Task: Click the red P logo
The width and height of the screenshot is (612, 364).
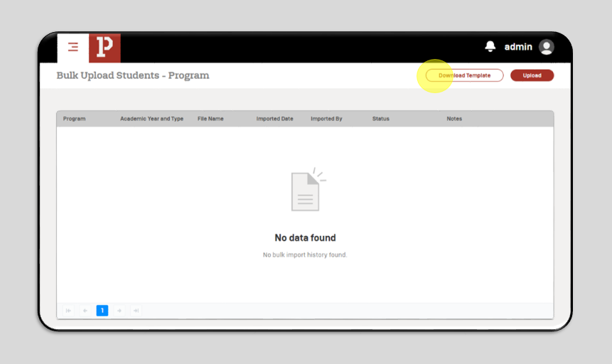Action: [104, 48]
